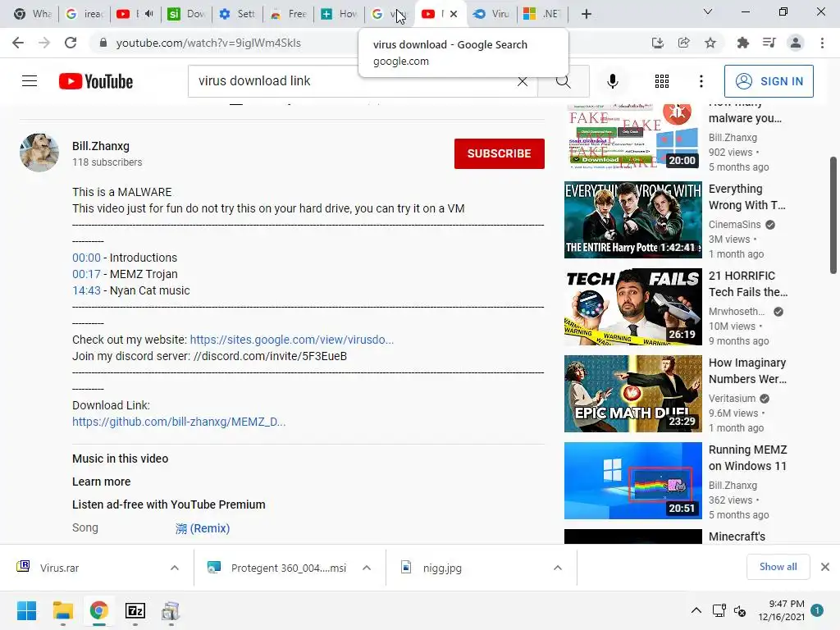Click Learn more under Music in this video
The image size is (840, 630).
click(101, 482)
